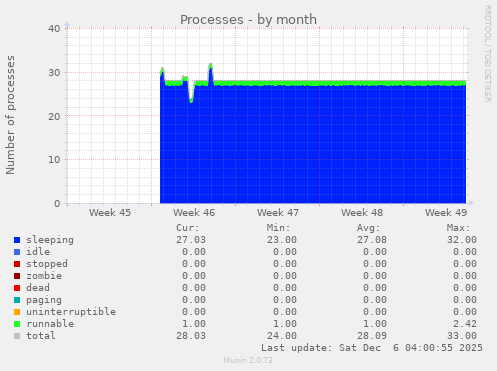This screenshot has width=497, height=371.
Task: Click the y-axis tick label 20
Action: [54, 116]
